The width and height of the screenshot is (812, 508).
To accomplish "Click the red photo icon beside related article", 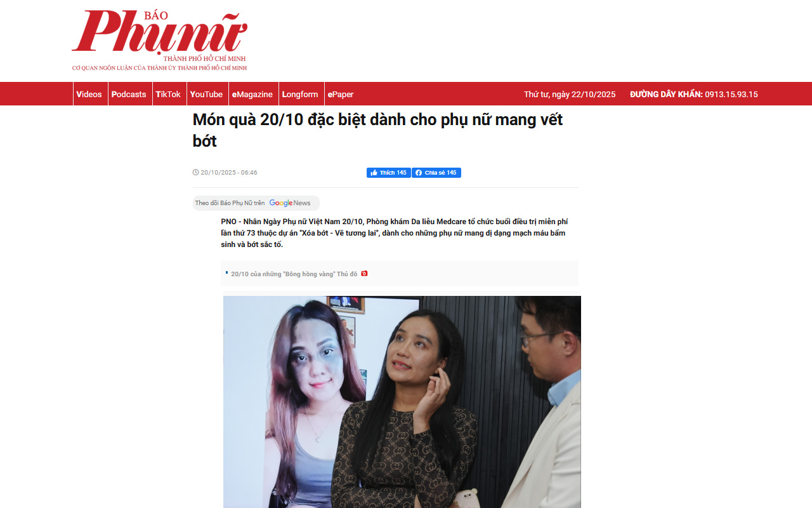I will pos(364,274).
